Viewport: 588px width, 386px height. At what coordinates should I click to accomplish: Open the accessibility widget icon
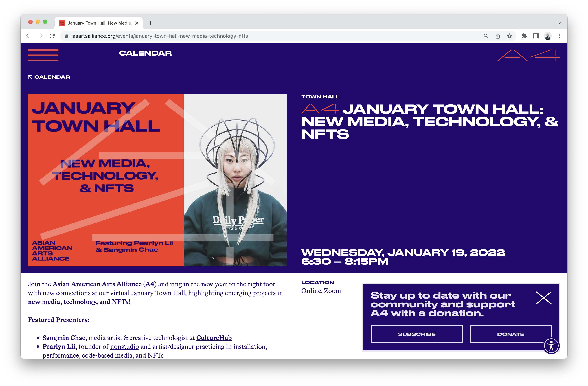tap(551, 345)
